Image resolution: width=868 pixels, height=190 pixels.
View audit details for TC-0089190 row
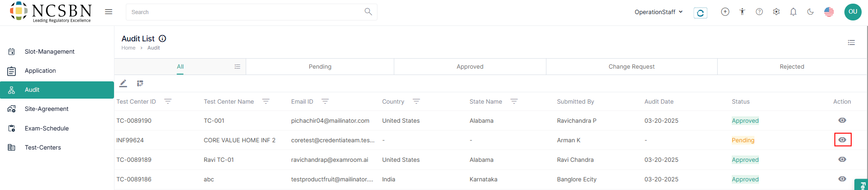pos(842,120)
